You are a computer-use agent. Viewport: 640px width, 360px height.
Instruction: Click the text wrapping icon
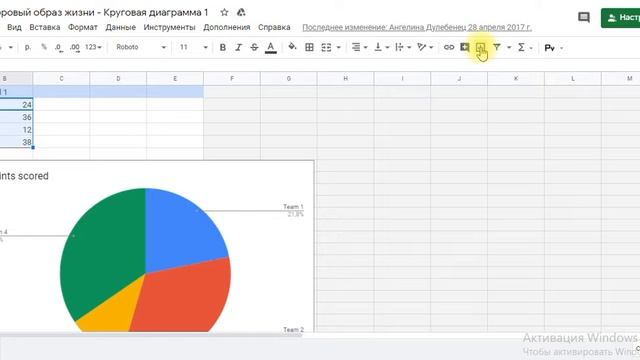[x=399, y=47]
